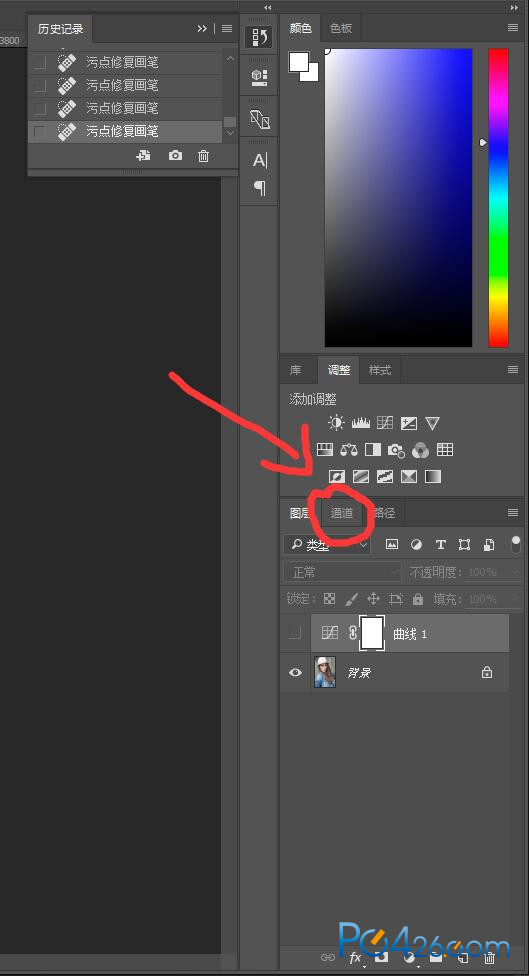
Task: Create new snapshot camera icon in History
Action: [x=176, y=156]
